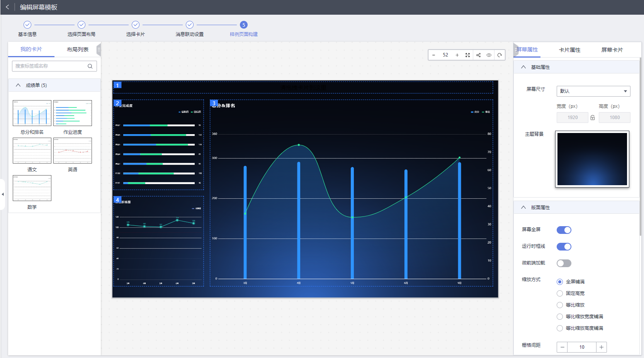
Task: Select the 固定高宽 radio option
Action: (x=560, y=293)
